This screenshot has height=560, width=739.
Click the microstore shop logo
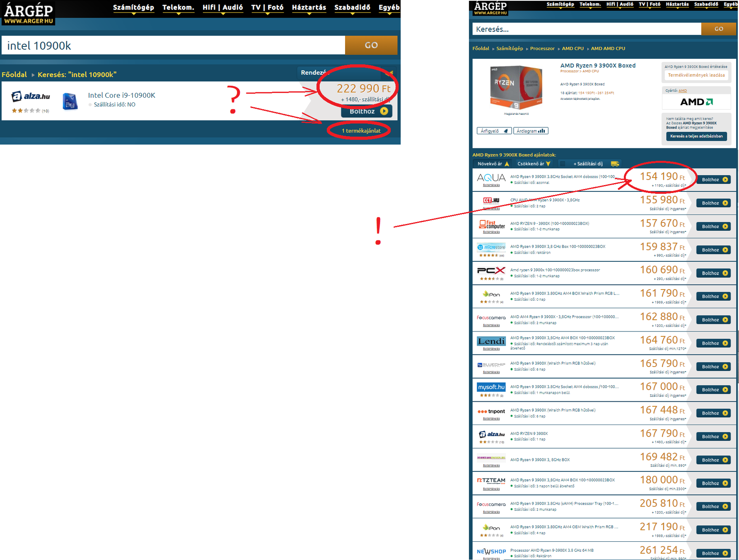tap(491, 247)
